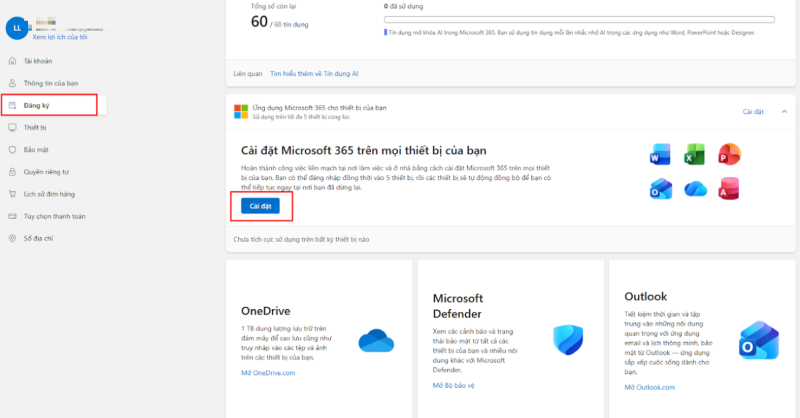Click the AI credits usage progress bar

(x=579, y=19)
